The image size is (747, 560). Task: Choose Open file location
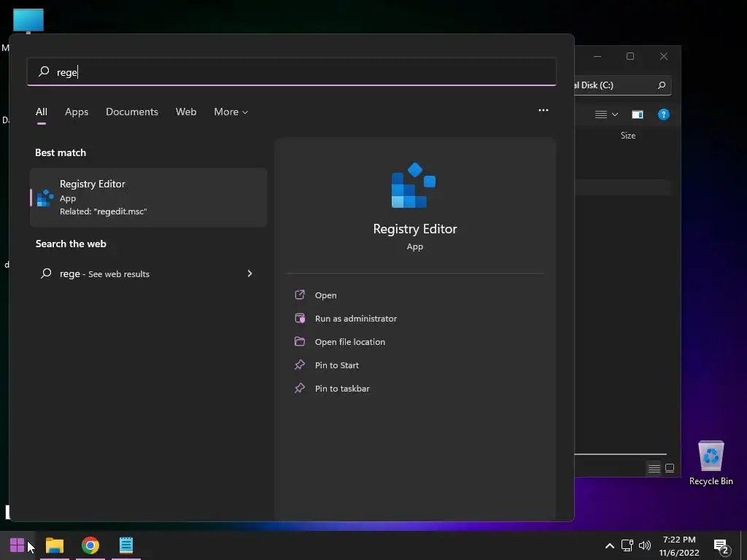click(349, 342)
